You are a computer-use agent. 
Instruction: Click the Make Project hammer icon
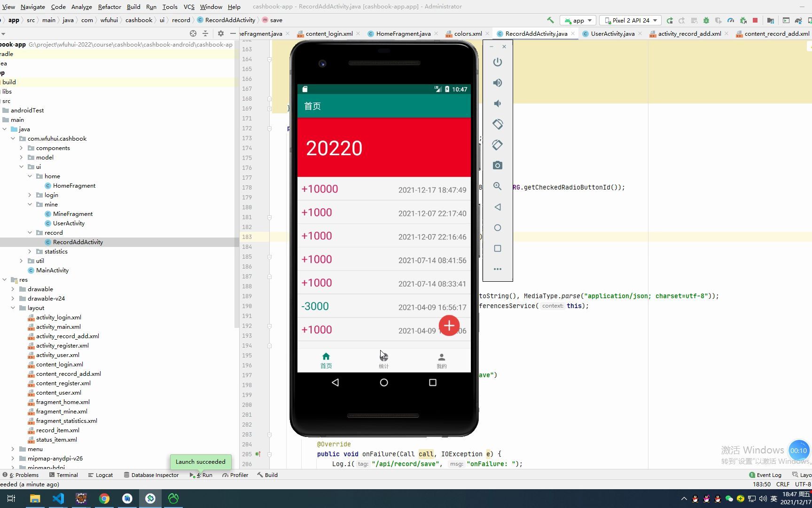[x=550, y=20]
